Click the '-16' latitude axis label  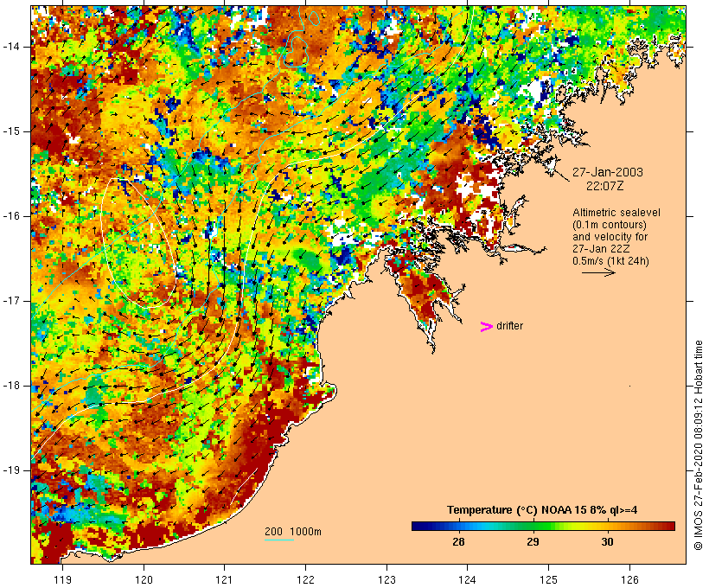[x=11, y=216]
